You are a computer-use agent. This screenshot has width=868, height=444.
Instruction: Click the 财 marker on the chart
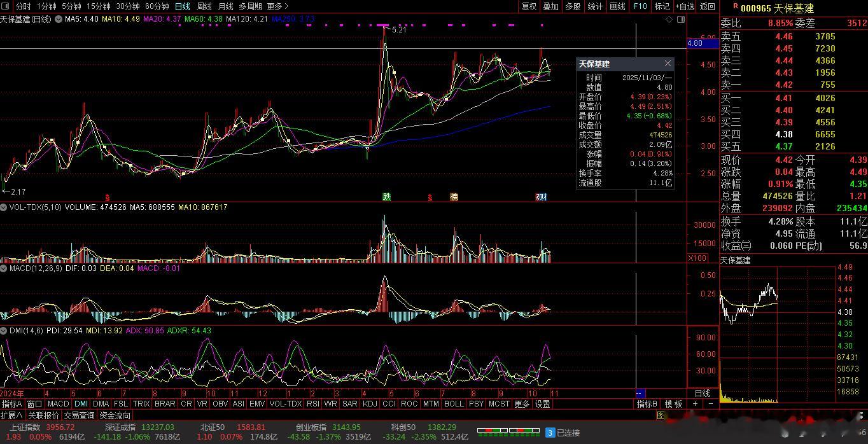point(542,197)
